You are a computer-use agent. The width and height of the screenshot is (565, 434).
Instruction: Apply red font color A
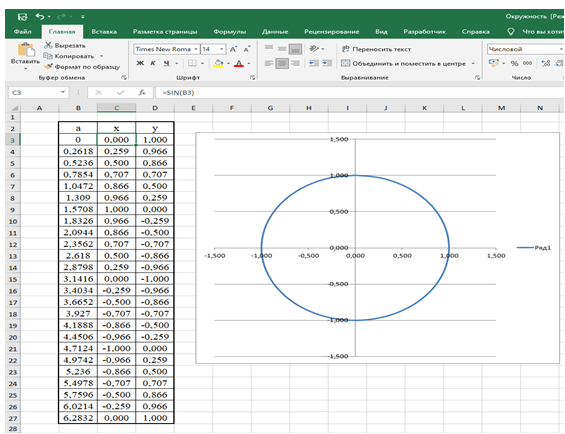point(239,63)
